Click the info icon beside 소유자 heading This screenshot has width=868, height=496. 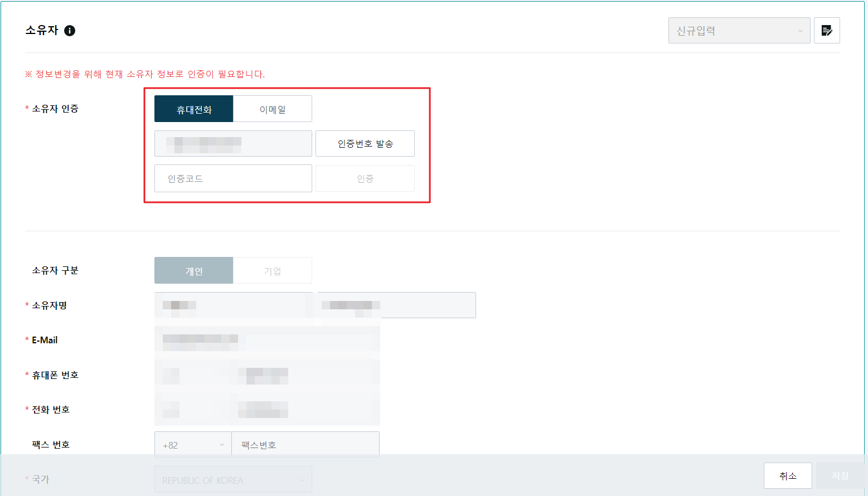click(70, 31)
